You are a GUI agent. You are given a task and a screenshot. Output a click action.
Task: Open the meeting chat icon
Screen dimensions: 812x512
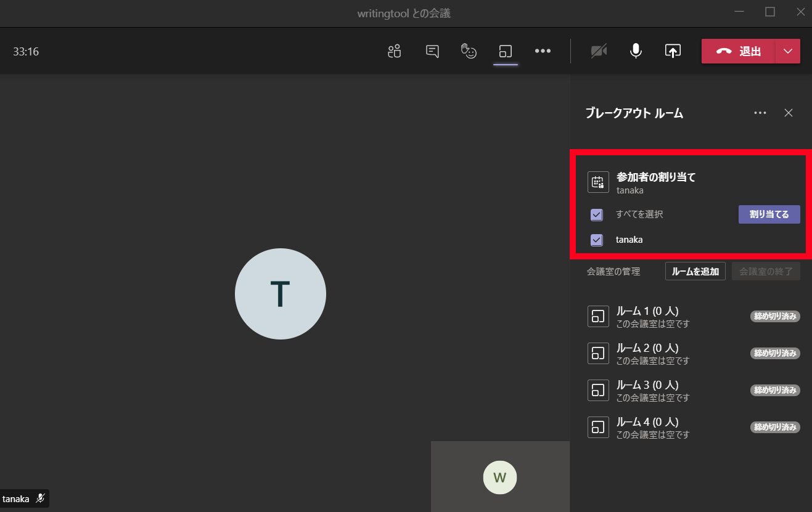click(432, 51)
